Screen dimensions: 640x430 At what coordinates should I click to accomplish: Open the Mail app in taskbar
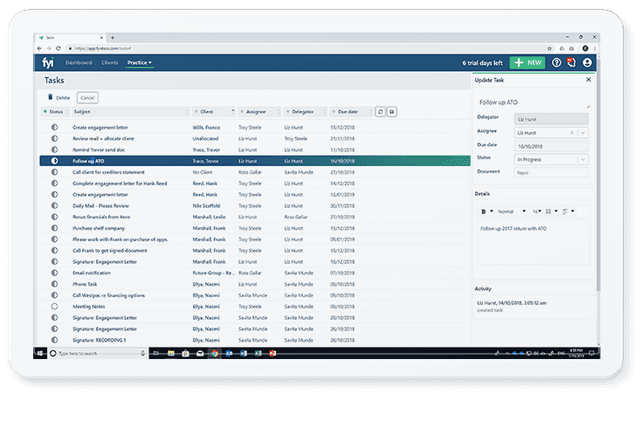(200, 353)
